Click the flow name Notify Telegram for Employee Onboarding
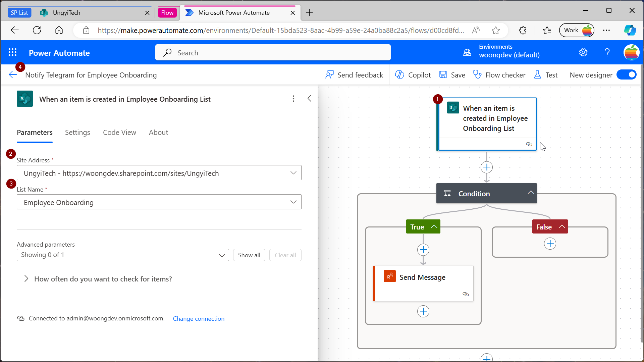The image size is (644, 362). click(91, 74)
